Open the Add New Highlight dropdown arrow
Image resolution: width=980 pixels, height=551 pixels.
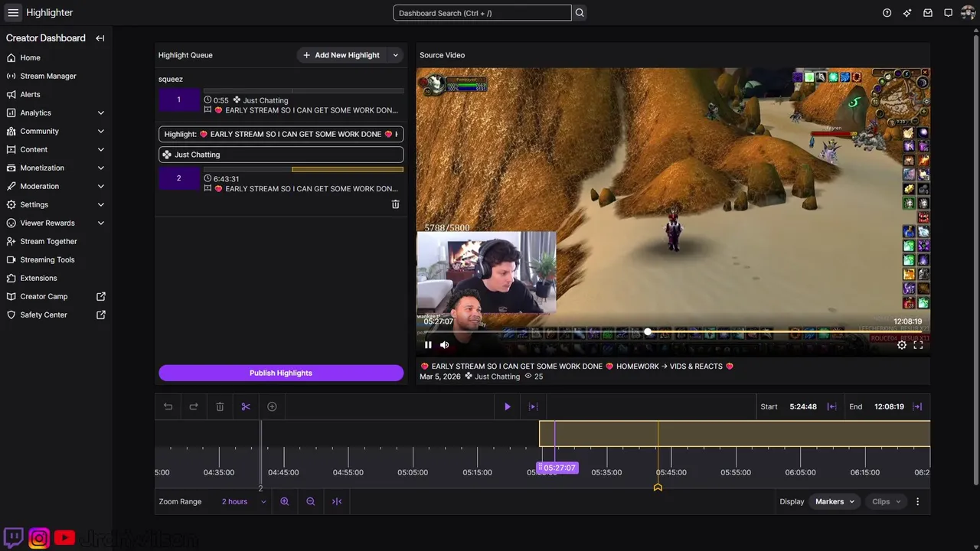pos(396,55)
